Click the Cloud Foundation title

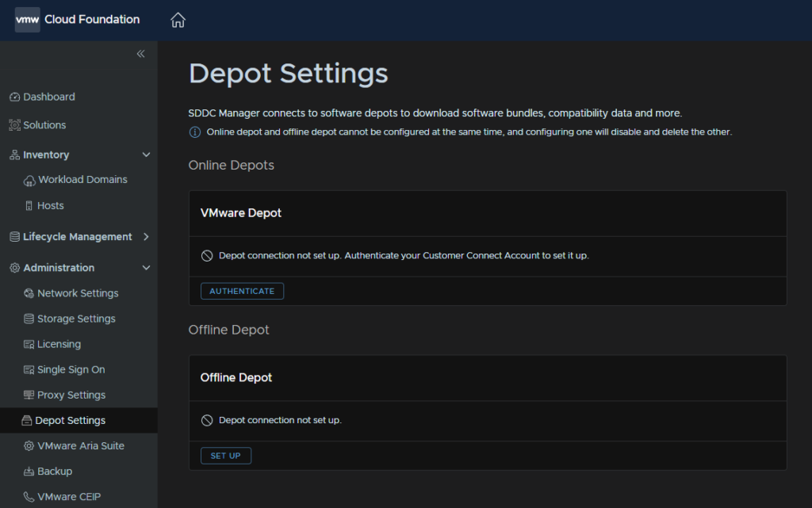pos(92,20)
